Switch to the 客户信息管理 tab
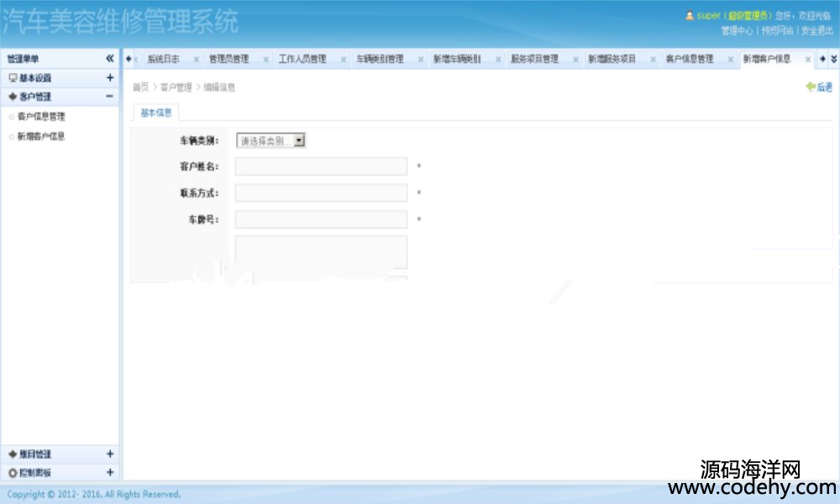840x504 pixels. (x=689, y=60)
